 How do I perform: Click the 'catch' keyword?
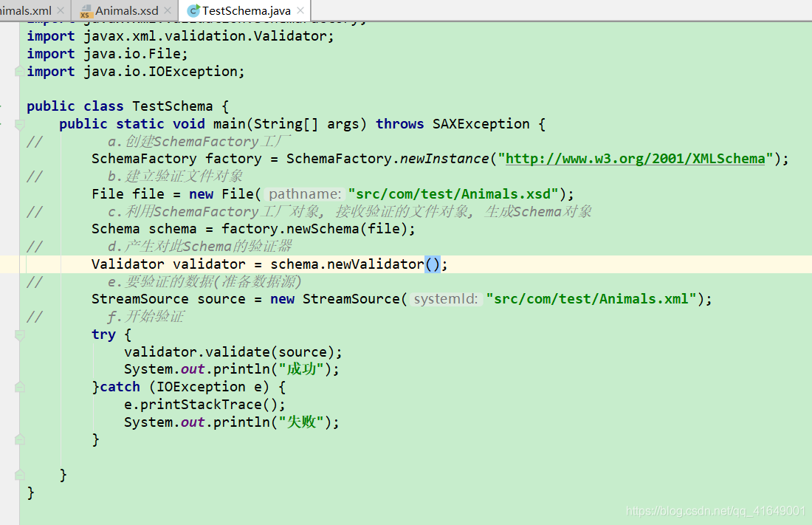[x=120, y=387]
